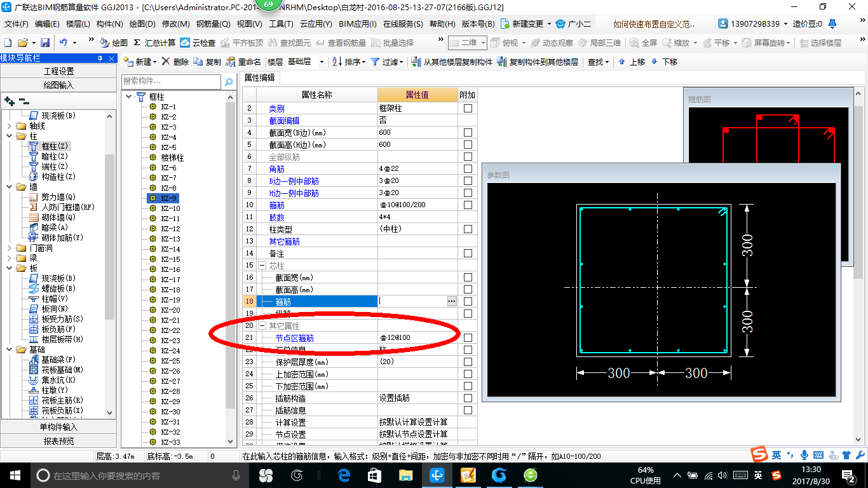This screenshot has width=868, height=488.
Task: Click the undo arrow icon
Action: (64, 43)
